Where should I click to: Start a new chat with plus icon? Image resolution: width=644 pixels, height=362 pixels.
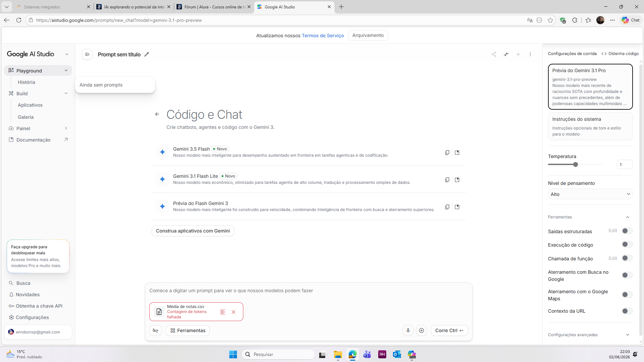pyautogui.click(x=518, y=54)
